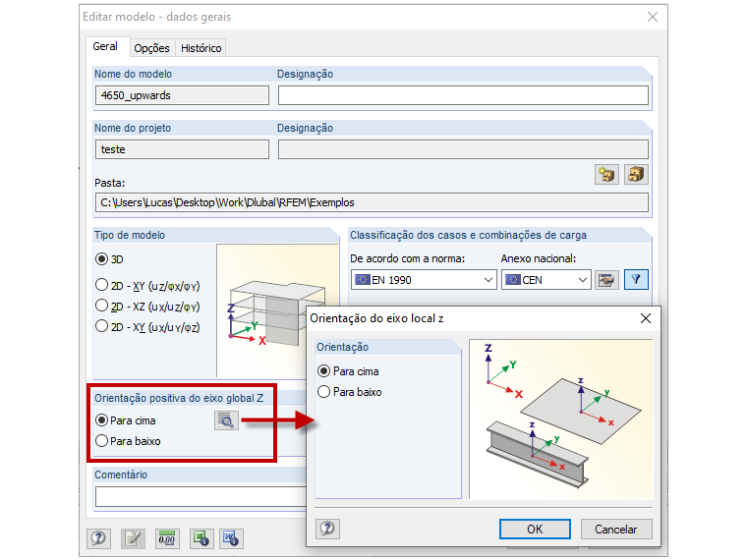Open help in the local z-axis dialog
Screen dimensions: 747x560
(327, 529)
